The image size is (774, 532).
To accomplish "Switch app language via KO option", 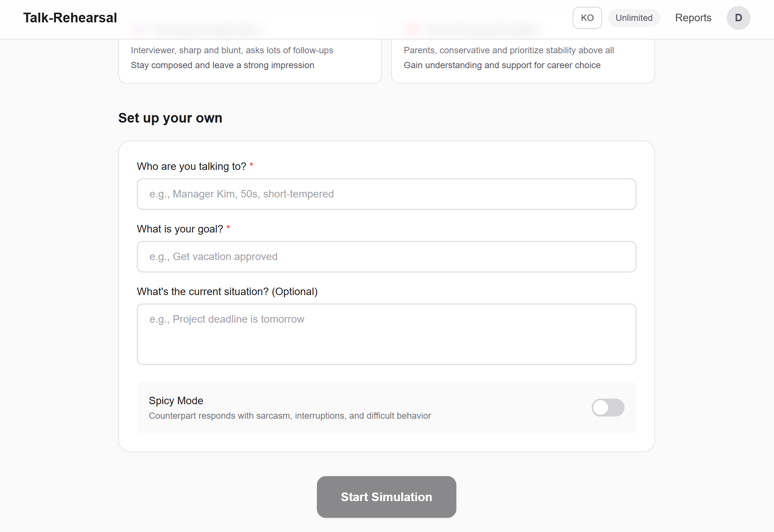I will (587, 18).
